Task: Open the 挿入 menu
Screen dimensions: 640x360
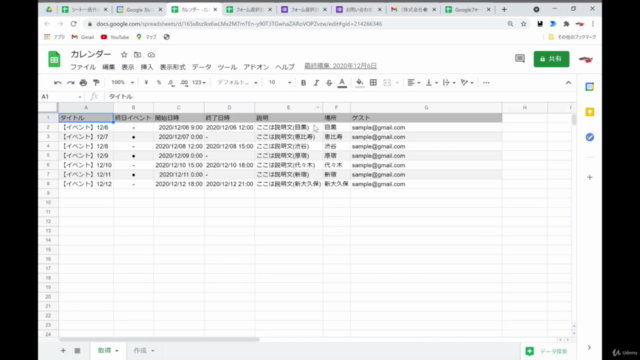Action: click(x=147, y=67)
